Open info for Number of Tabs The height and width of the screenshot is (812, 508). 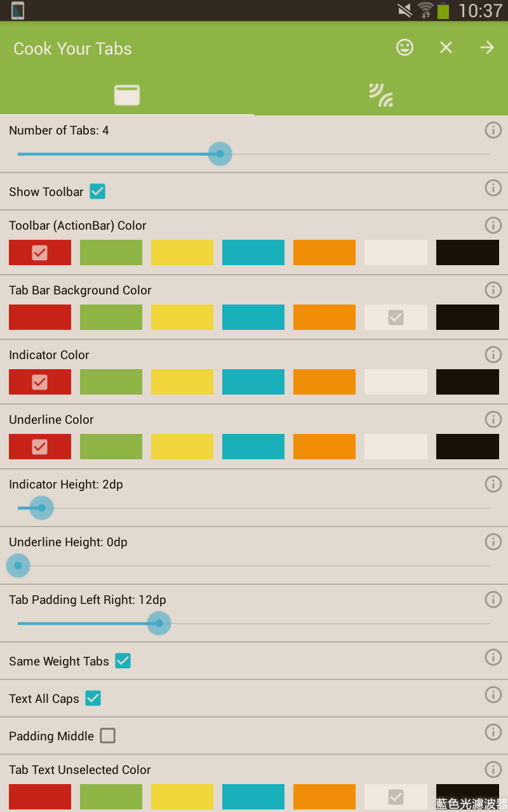[493, 130]
